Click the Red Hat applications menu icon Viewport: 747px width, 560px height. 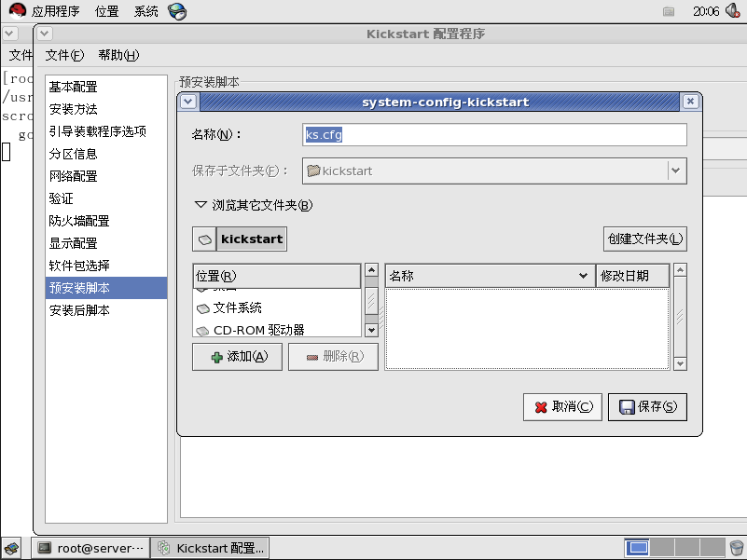(x=17, y=10)
